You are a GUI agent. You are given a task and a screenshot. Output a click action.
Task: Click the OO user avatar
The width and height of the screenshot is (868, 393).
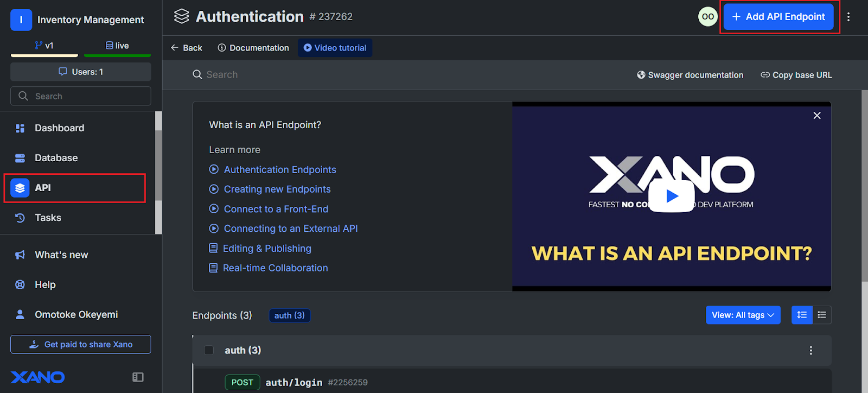coord(707,17)
